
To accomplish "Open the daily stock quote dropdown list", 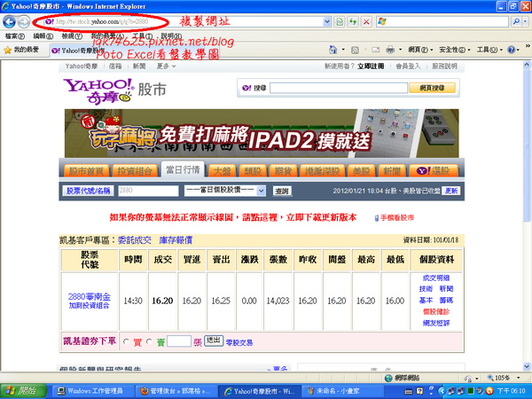I will click(224, 191).
